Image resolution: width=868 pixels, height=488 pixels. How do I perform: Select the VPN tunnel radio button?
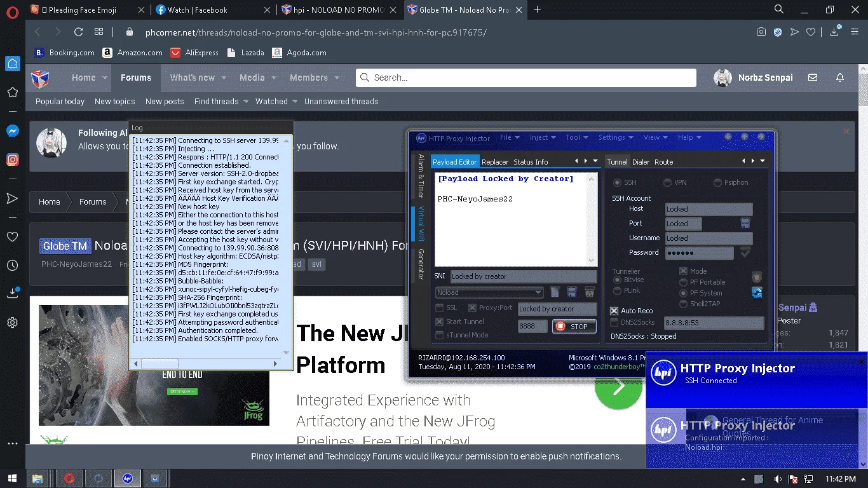point(667,182)
